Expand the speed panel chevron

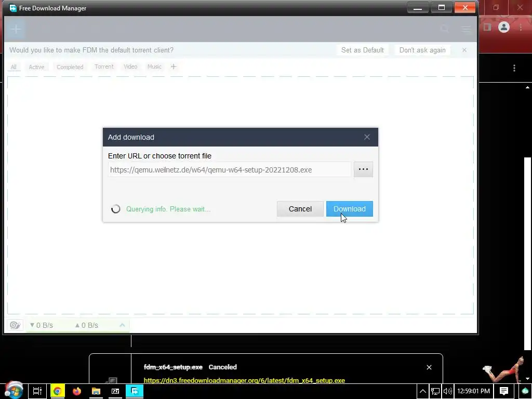[122, 325]
